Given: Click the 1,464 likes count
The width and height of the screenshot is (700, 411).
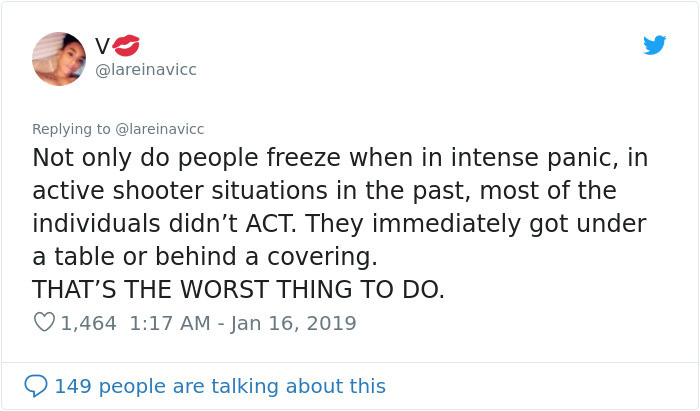Looking at the screenshot, I should [89, 323].
